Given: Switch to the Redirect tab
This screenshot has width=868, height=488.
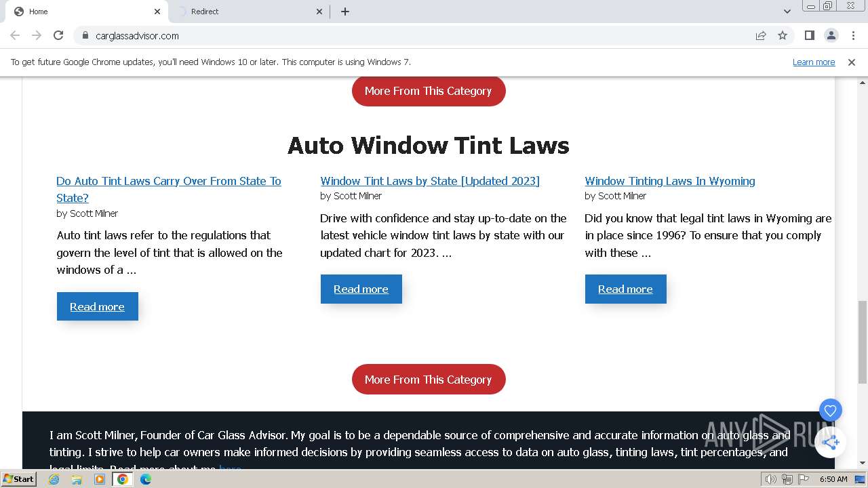Looking at the screenshot, I should 249,12.
